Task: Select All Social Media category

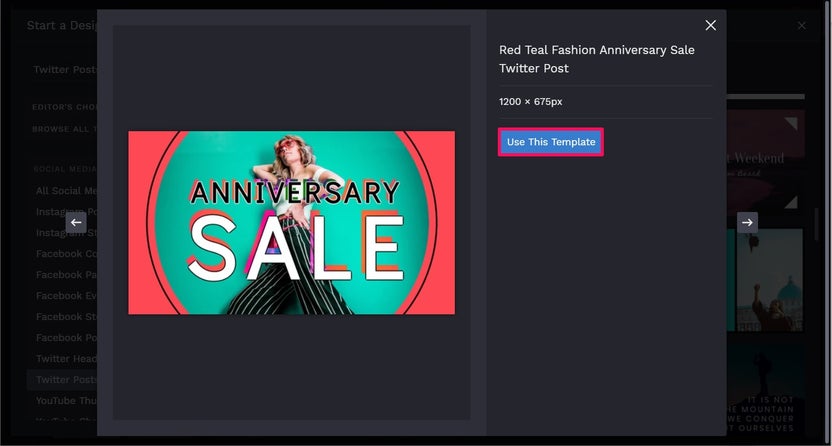Action: (x=66, y=190)
